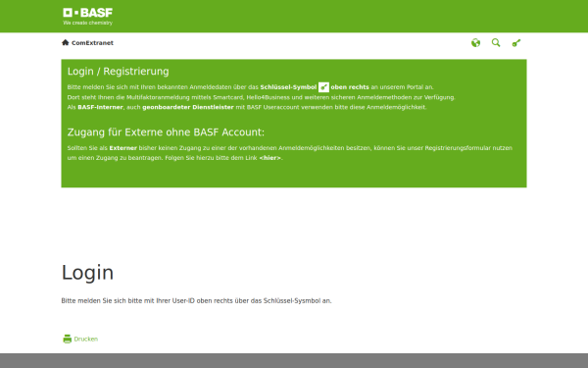Image resolution: width=588 pixels, height=368 pixels.
Task: Click the printer icon next to Drucken
Action: click(67, 339)
